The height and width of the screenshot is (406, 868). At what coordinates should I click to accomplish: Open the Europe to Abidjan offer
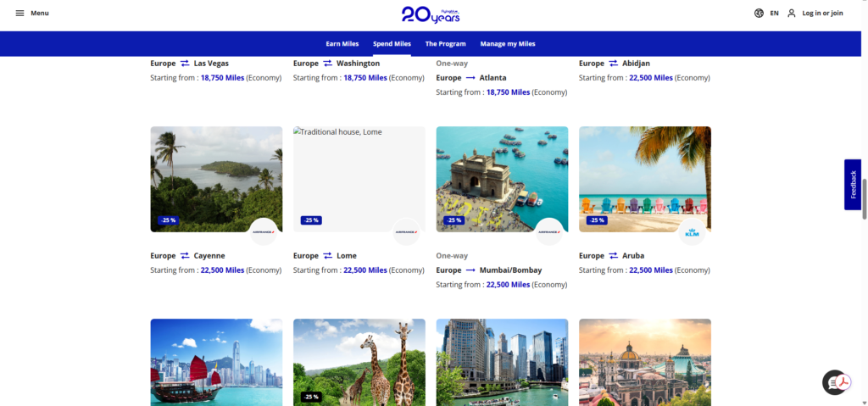(x=615, y=63)
